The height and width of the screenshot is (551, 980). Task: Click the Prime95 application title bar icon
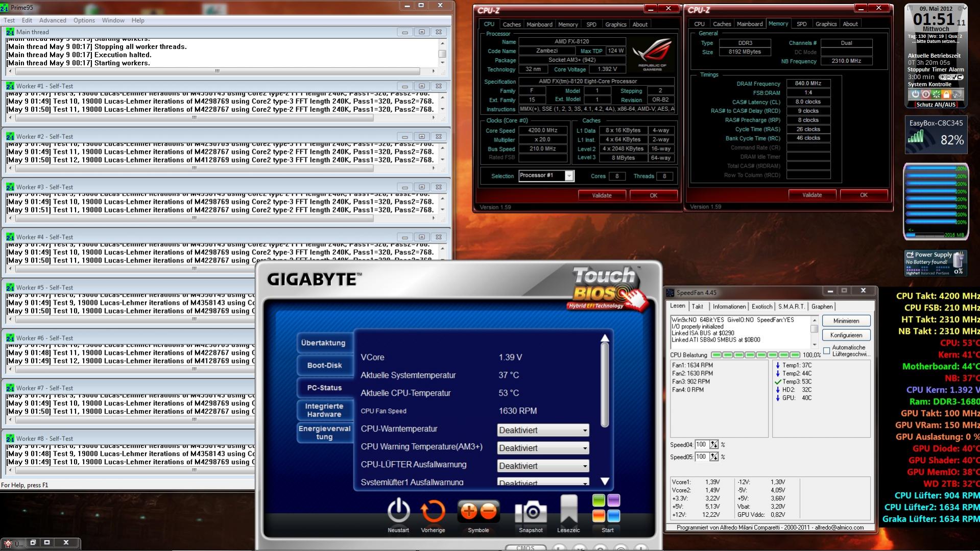tap(5, 8)
